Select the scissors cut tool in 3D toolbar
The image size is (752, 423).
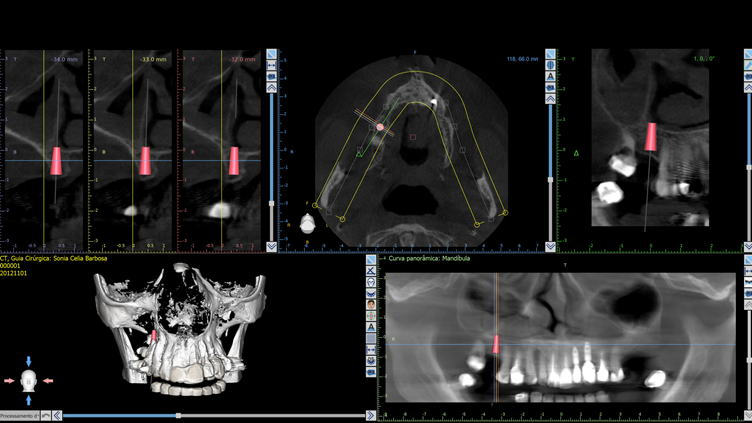(371, 271)
